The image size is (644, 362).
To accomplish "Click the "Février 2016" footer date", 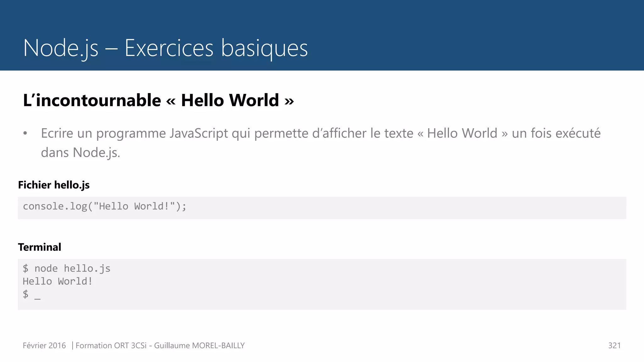I will click(44, 346).
